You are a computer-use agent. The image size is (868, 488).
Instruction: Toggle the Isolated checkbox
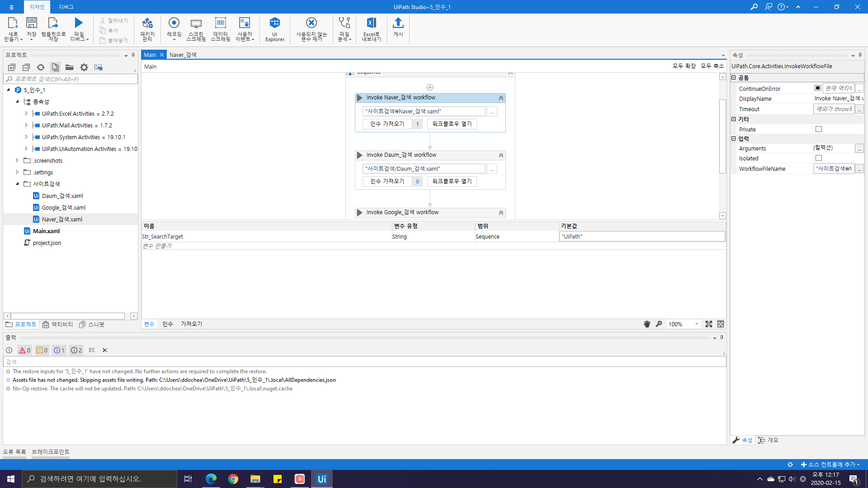(818, 158)
